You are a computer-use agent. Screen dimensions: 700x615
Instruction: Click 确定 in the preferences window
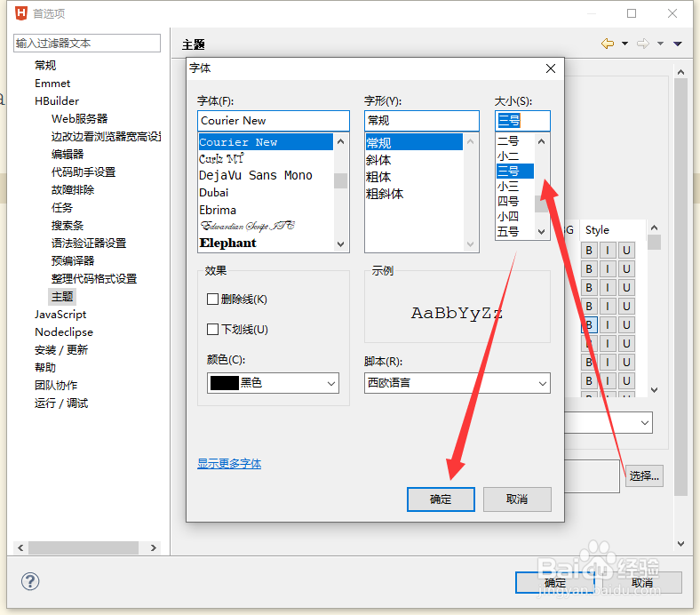[x=555, y=582]
